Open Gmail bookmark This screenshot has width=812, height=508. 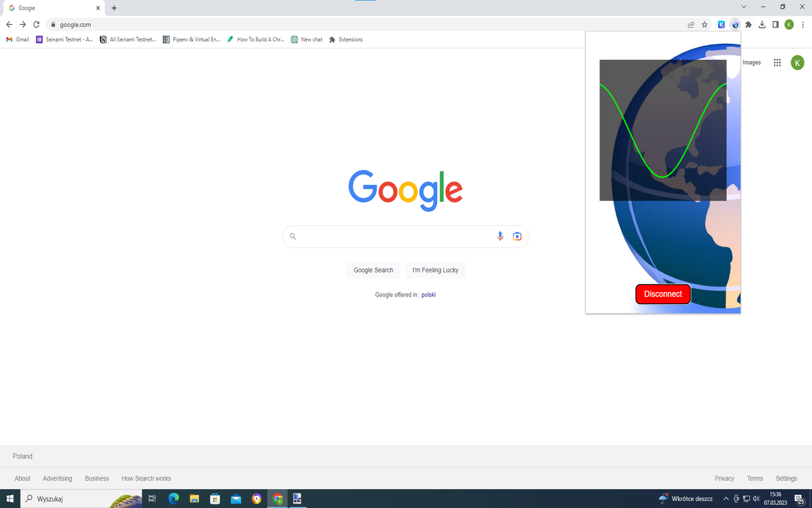click(x=18, y=39)
